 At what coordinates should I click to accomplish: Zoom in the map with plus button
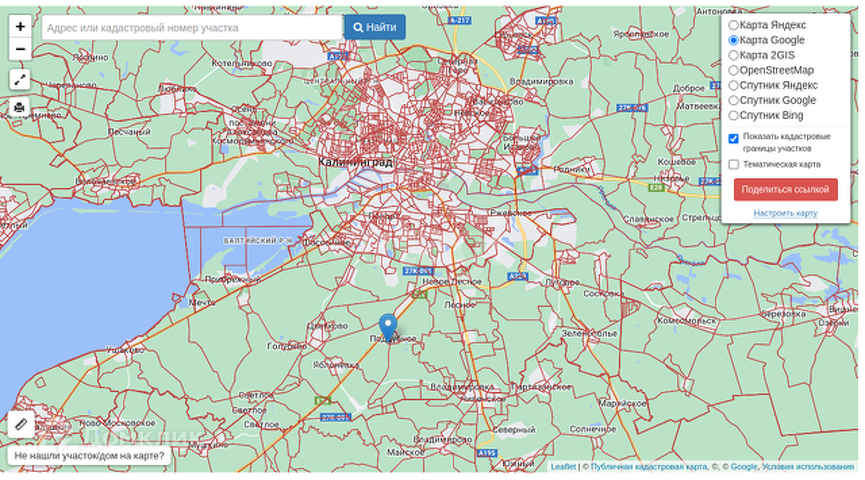click(x=20, y=26)
